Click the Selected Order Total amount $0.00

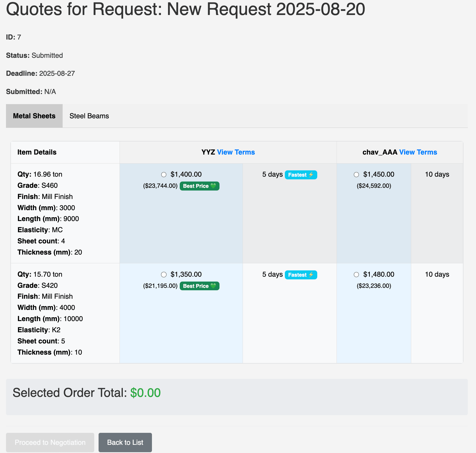pyautogui.click(x=145, y=392)
